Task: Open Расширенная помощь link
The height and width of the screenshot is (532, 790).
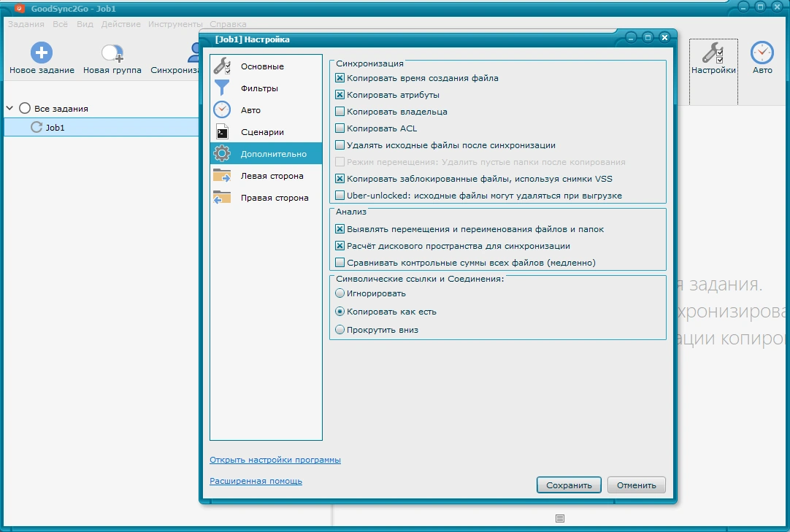Action: click(x=256, y=481)
